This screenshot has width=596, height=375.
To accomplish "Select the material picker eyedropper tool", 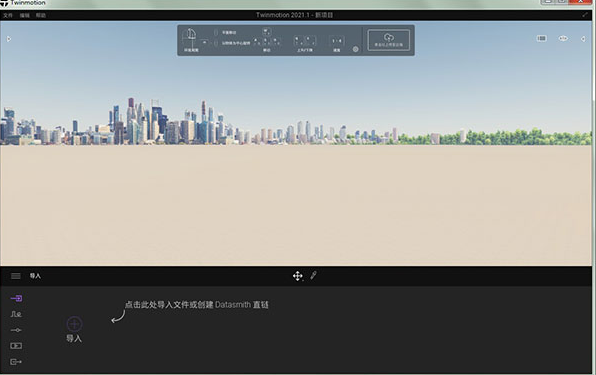I will [x=314, y=275].
